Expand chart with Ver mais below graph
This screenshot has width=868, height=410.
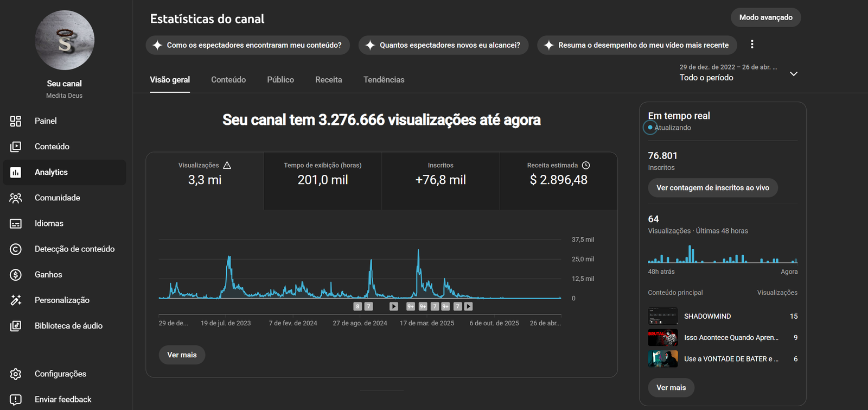click(x=182, y=355)
